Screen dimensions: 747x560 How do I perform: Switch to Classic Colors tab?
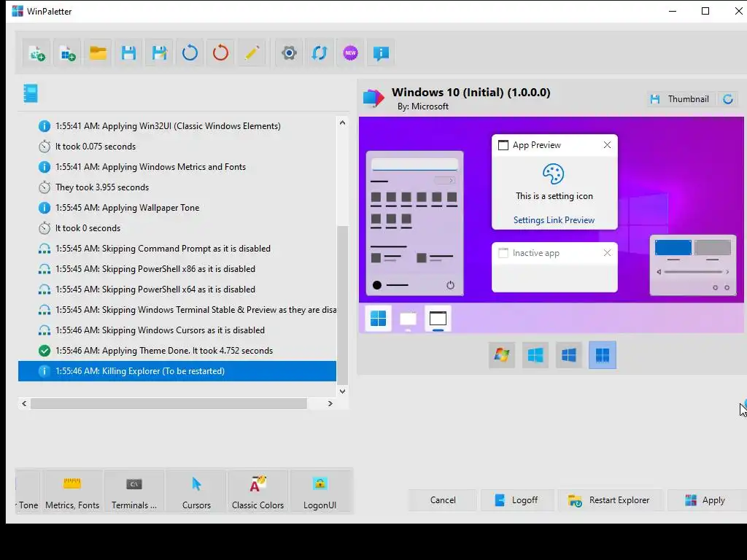pos(258,492)
